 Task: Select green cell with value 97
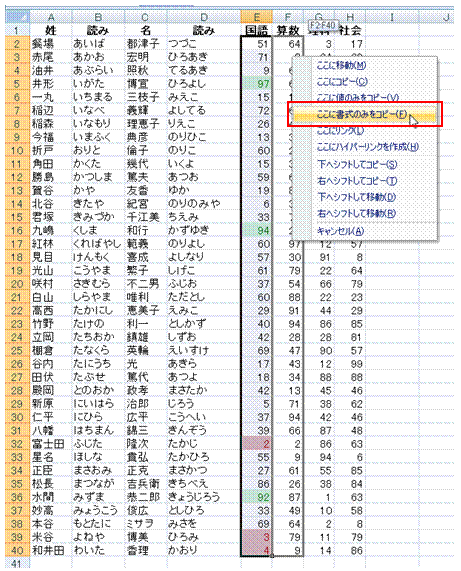256,84
